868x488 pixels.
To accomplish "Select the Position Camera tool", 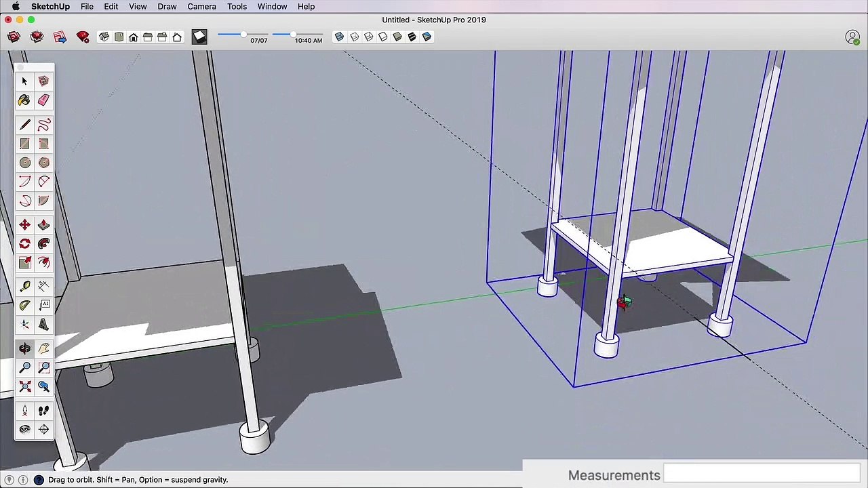I will click(x=24, y=411).
